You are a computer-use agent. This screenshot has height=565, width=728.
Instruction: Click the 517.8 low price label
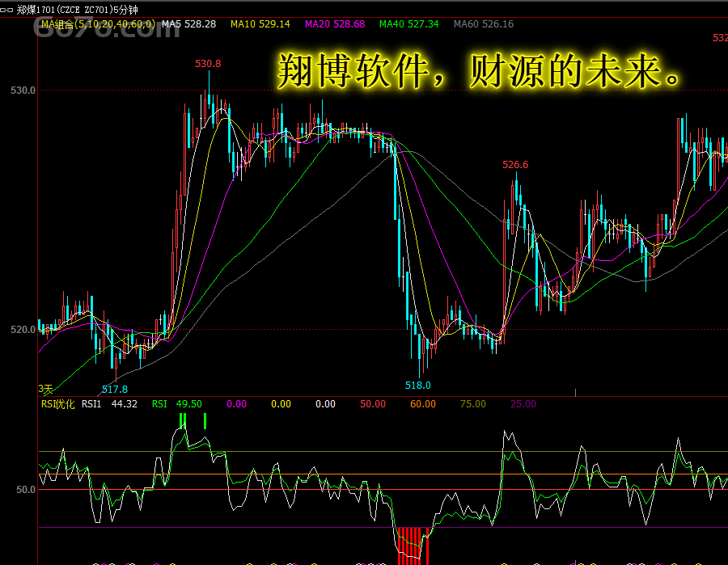click(115, 389)
